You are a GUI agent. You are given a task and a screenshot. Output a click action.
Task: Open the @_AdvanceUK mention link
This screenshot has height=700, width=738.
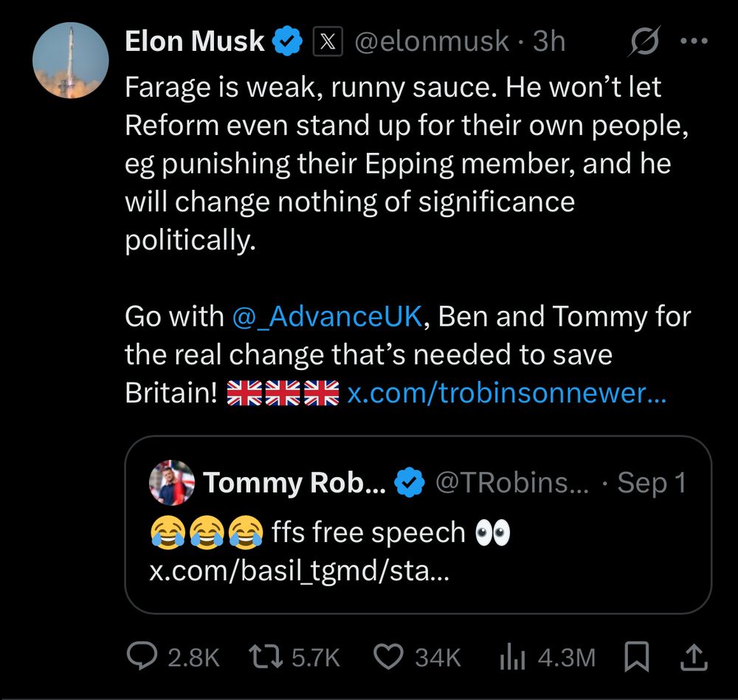tap(327, 317)
